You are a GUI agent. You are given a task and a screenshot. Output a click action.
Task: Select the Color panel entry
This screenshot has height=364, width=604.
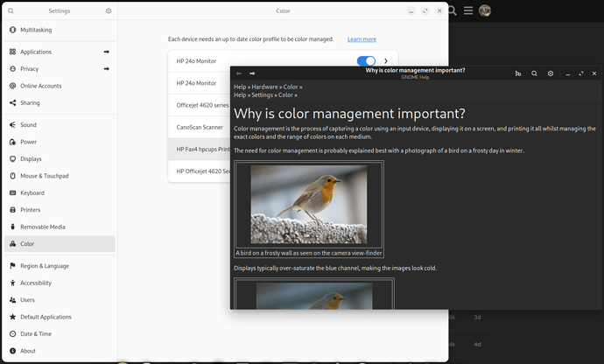pyautogui.click(x=60, y=243)
